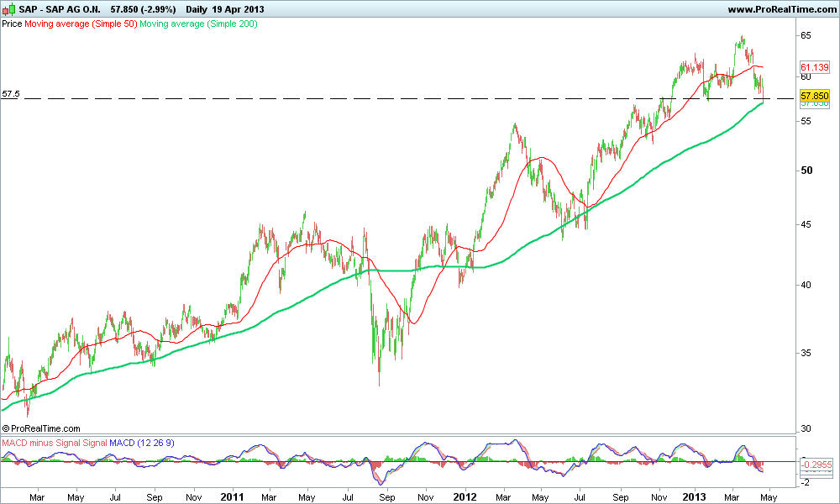Image resolution: width=840 pixels, height=504 pixels.
Task: Open the www.ProRealTime.com link
Action: pos(782,9)
